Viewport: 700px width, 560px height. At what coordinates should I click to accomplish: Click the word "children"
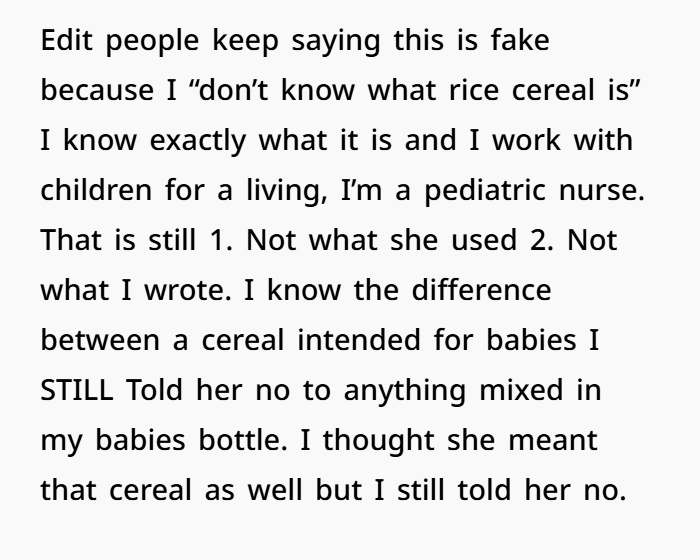(x=96, y=190)
